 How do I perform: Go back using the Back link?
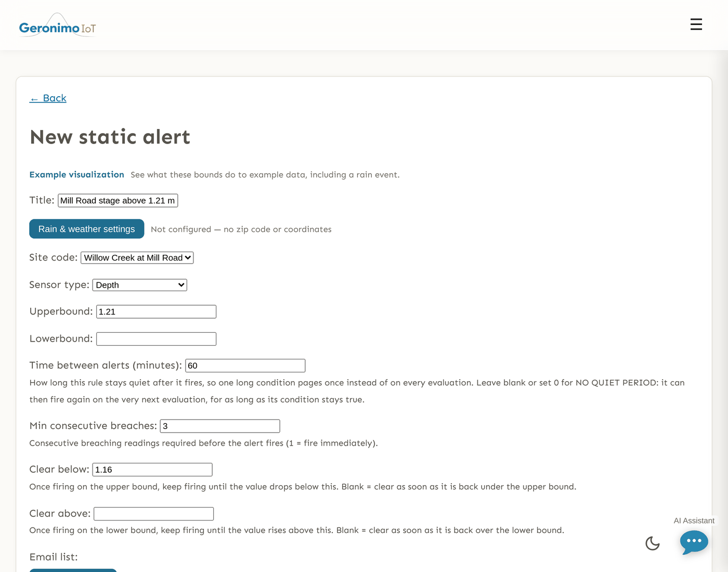[48, 98]
